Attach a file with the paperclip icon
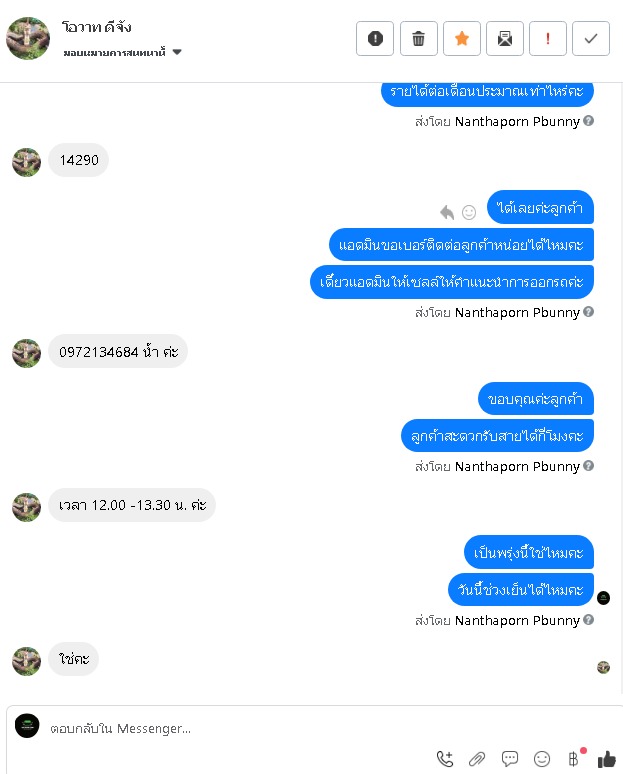This screenshot has height=774, width=623. click(477, 759)
